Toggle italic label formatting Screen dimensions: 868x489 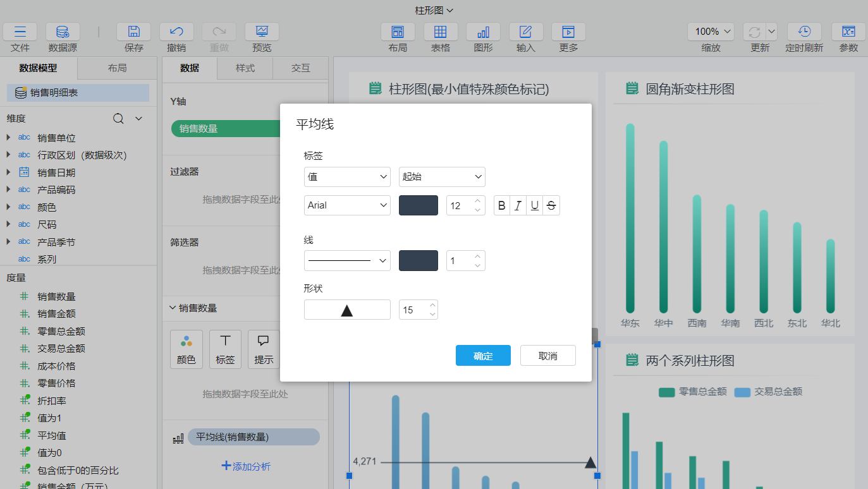[518, 205]
